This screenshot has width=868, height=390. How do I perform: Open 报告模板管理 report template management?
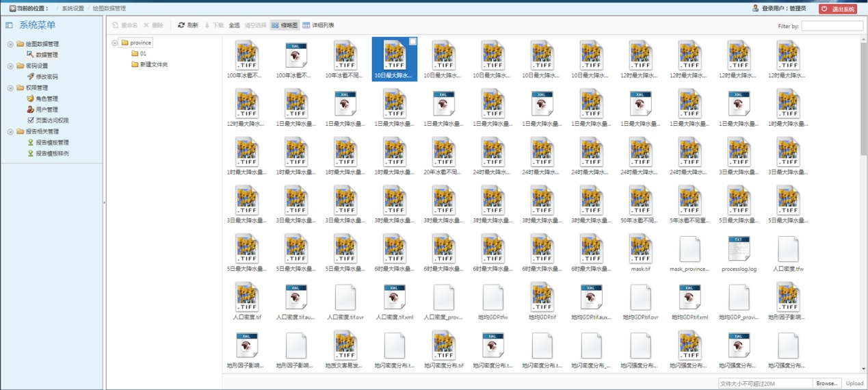[x=52, y=142]
